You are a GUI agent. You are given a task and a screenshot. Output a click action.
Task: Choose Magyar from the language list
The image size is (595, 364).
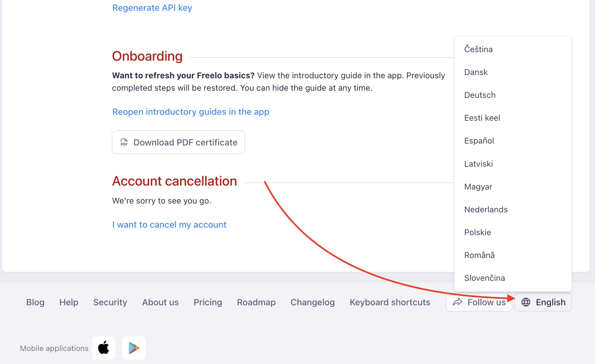point(478,187)
